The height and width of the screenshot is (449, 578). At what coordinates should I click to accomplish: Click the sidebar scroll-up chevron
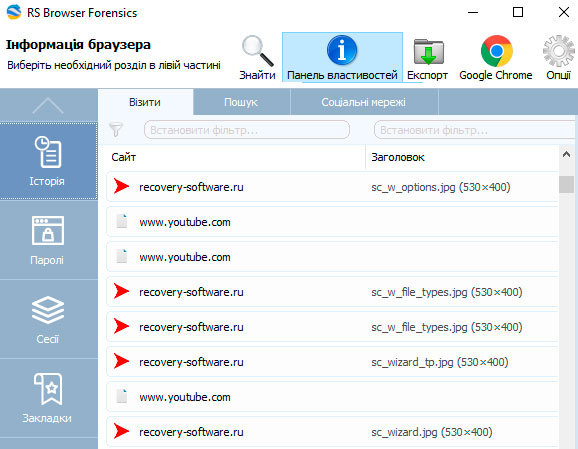click(x=48, y=106)
